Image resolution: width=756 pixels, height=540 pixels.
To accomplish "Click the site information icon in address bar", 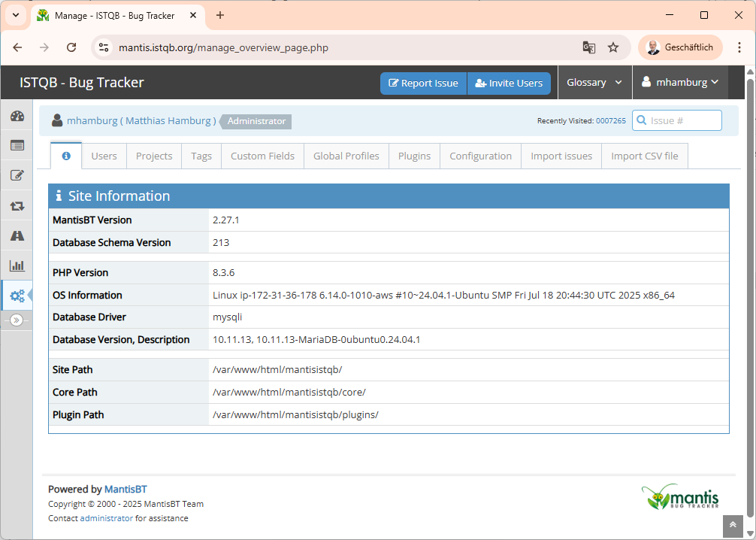I will click(104, 47).
